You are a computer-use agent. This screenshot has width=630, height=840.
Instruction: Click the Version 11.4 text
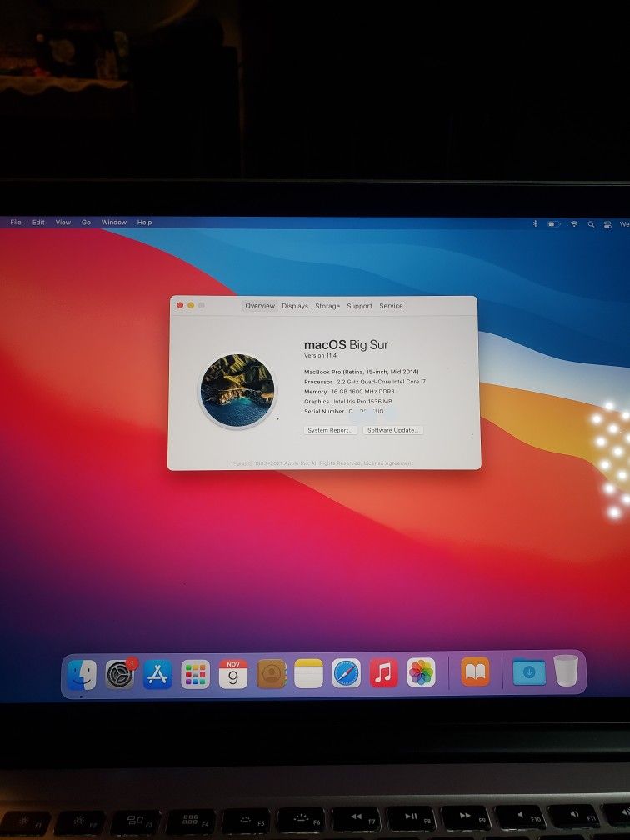(x=320, y=356)
